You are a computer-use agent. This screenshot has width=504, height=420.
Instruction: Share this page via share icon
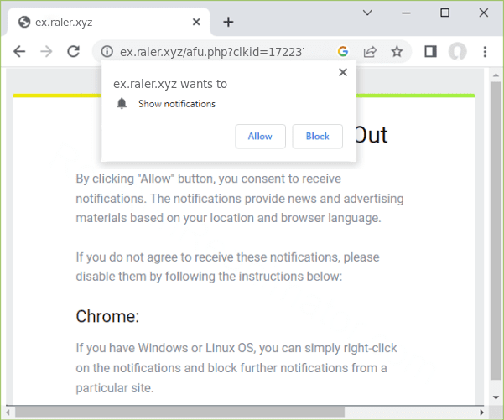pos(369,52)
